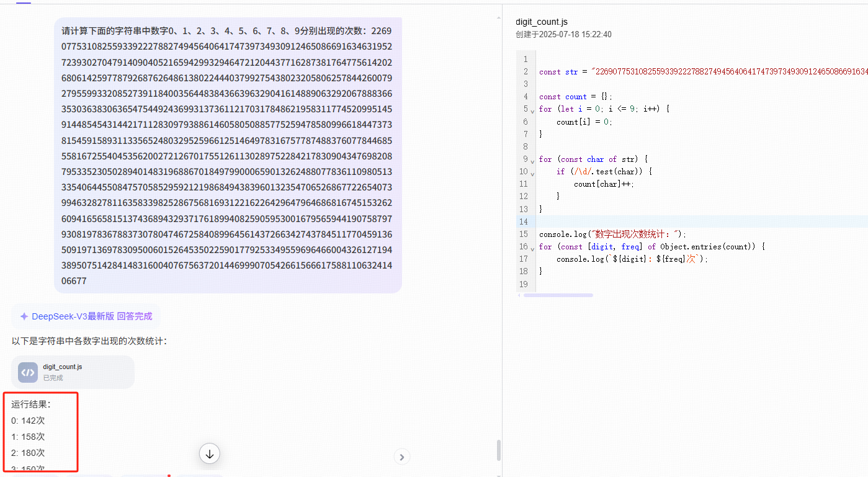Fold the for loop at line 5
Image resolution: width=868 pixels, height=477 pixels.
point(532,110)
